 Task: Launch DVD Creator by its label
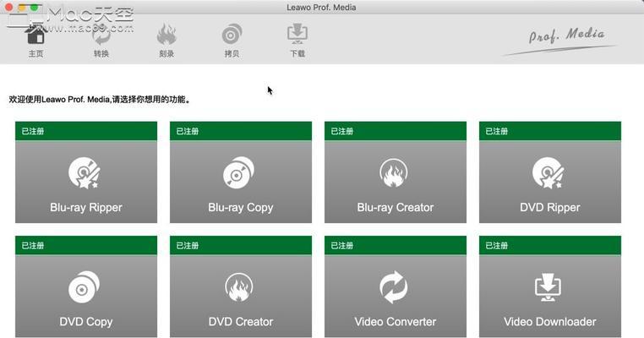(241, 322)
